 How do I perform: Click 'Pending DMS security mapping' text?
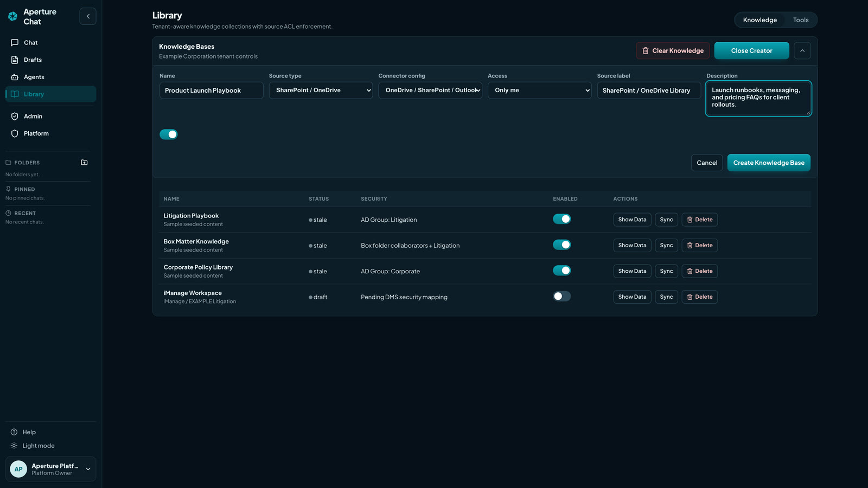[x=404, y=297]
